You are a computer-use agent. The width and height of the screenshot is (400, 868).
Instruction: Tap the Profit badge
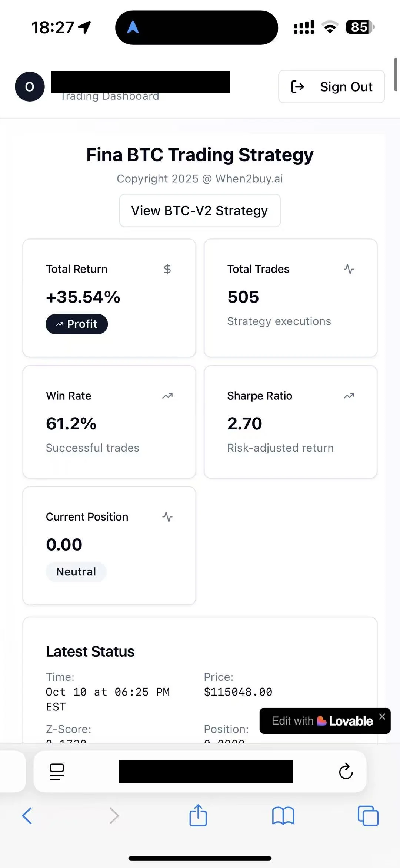pyautogui.click(x=77, y=324)
